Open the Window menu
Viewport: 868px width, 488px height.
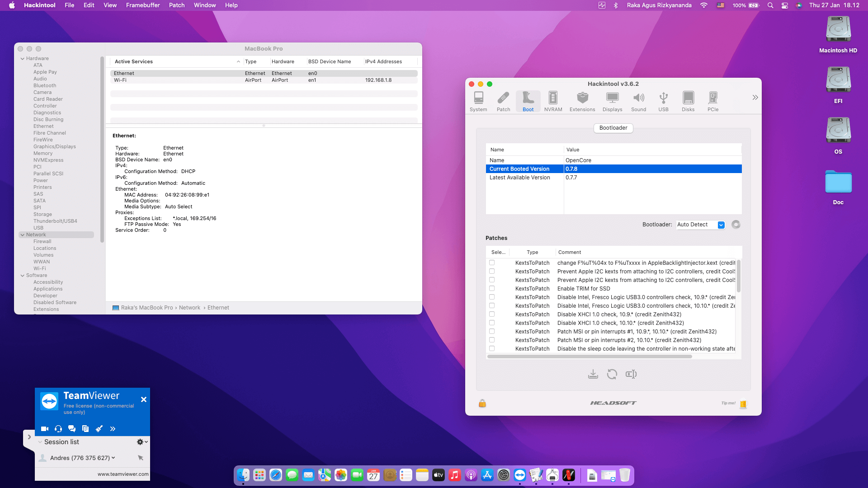click(205, 5)
